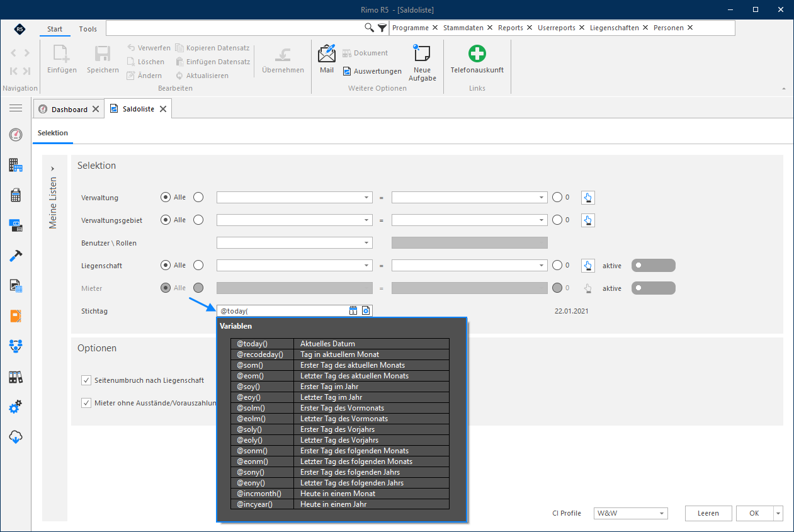The image size is (794, 532).
Task: Click the hand pointer icon for Verwaltung
Action: point(587,198)
